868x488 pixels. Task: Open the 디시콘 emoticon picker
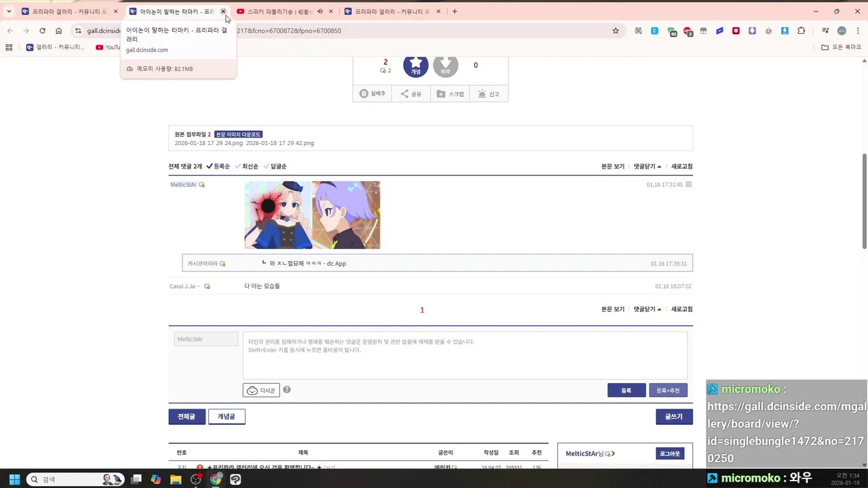[261, 390]
